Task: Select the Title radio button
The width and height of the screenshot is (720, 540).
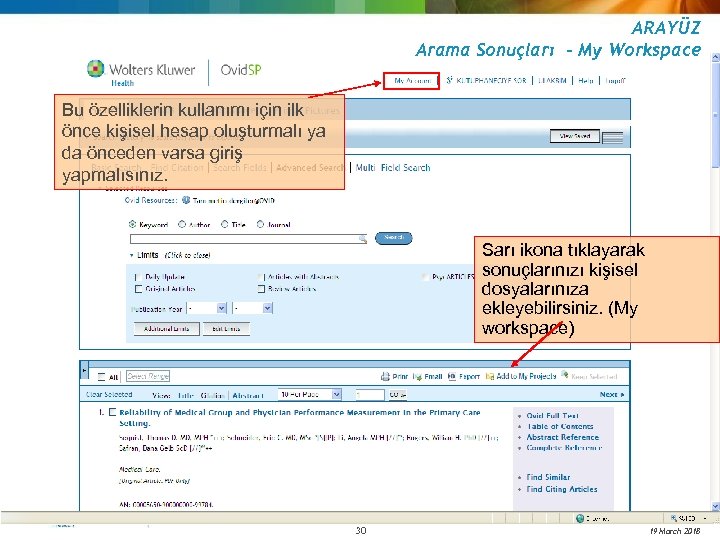Action: pyautogui.click(x=225, y=224)
